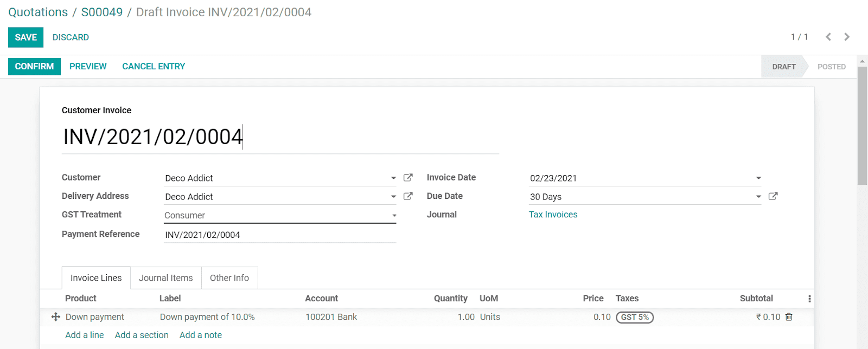Open the Other Info tab

pos(229,278)
